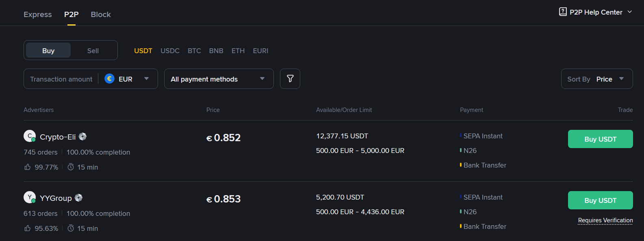
Task: Click the clock icon showing 15 min for YYGroup
Action: click(70, 228)
